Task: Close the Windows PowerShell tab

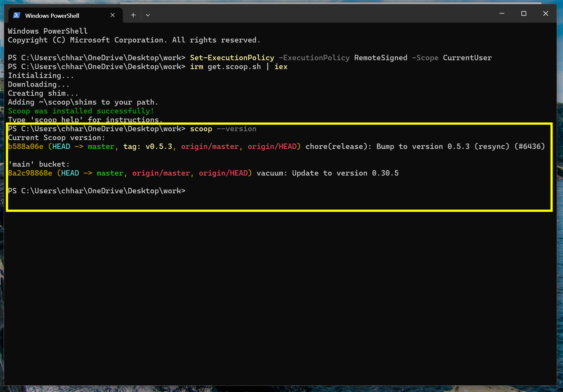Action: [113, 15]
